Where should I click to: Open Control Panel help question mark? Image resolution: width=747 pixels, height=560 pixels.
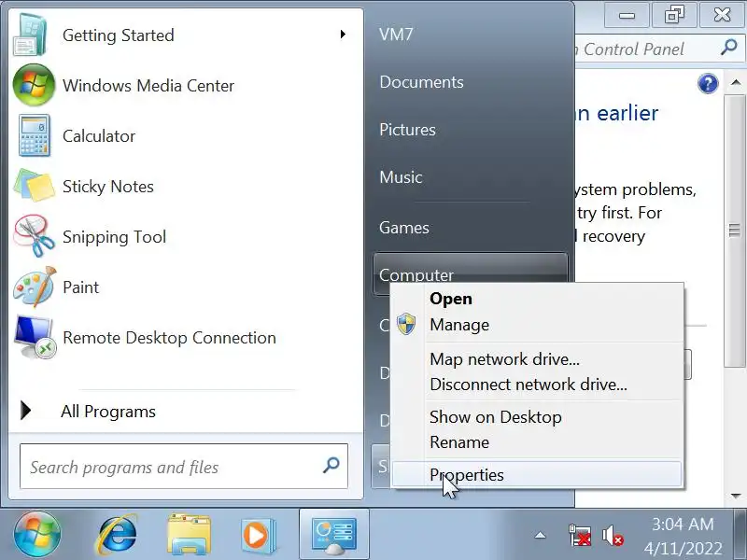(x=708, y=84)
